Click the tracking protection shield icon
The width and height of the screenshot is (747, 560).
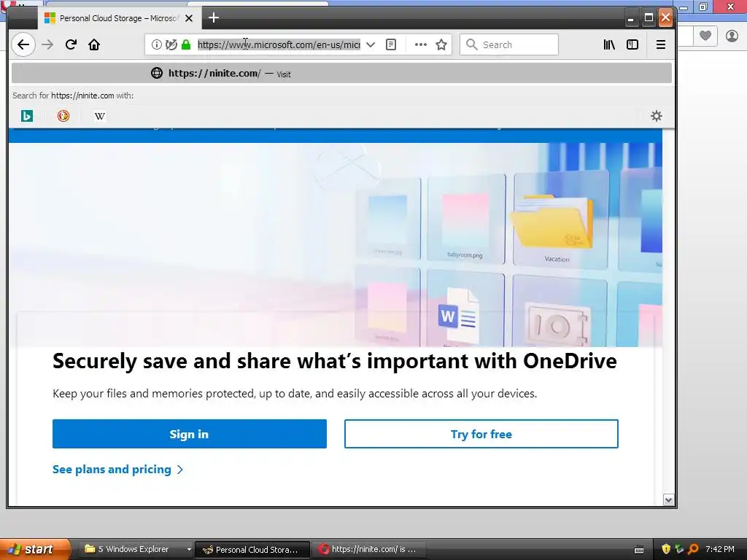(x=171, y=44)
